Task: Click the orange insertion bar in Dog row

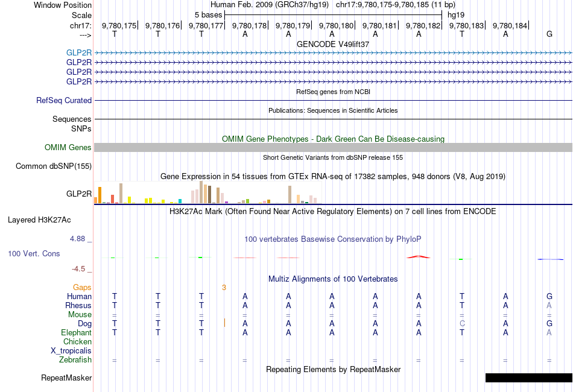Action: pyautogui.click(x=224, y=323)
